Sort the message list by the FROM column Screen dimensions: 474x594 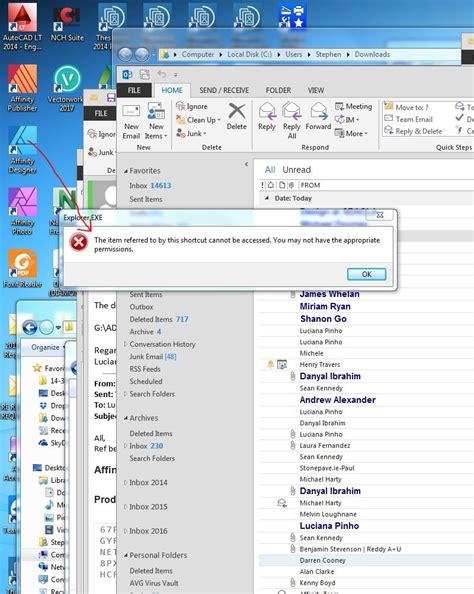[310, 185]
